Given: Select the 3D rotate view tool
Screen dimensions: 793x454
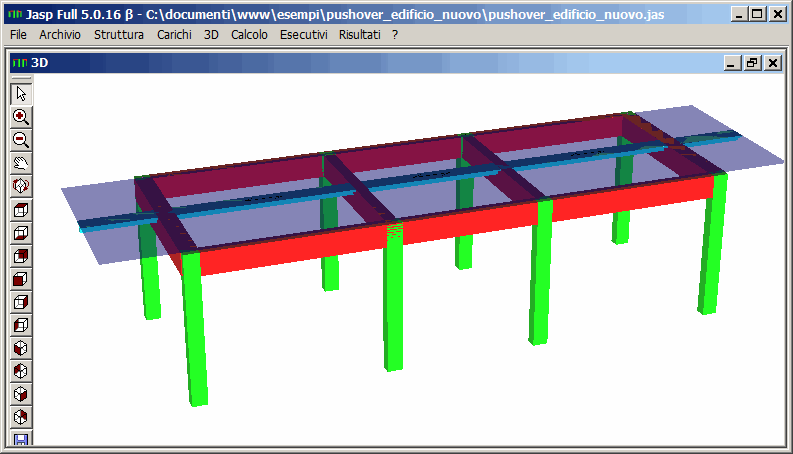Looking at the screenshot, I should [21, 186].
